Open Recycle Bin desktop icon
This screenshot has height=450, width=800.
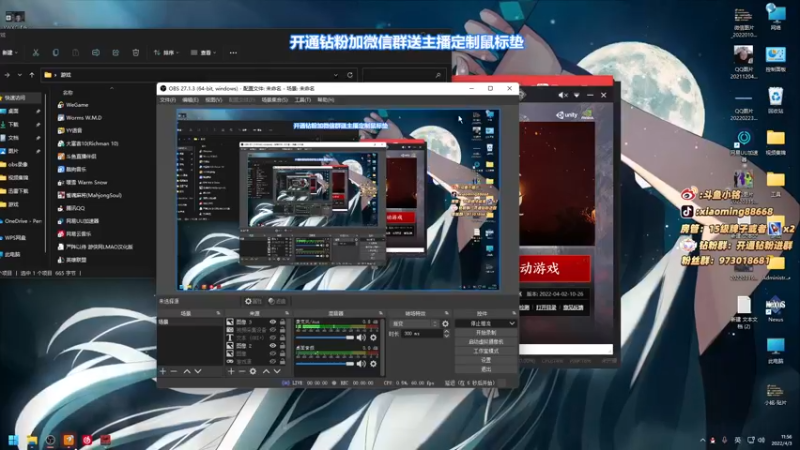[776, 100]
